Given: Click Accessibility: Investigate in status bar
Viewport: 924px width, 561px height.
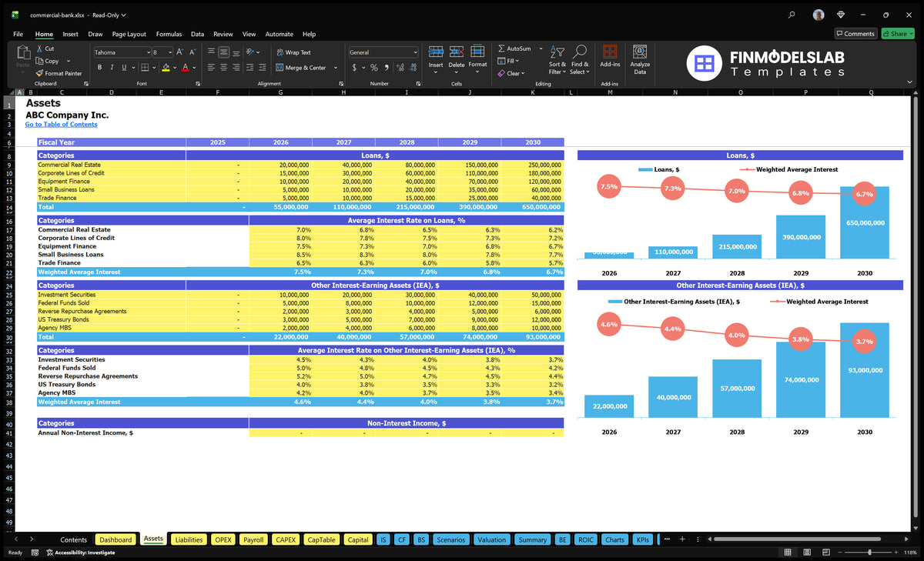Looking at the screenshot, I should tap(80, 553).
